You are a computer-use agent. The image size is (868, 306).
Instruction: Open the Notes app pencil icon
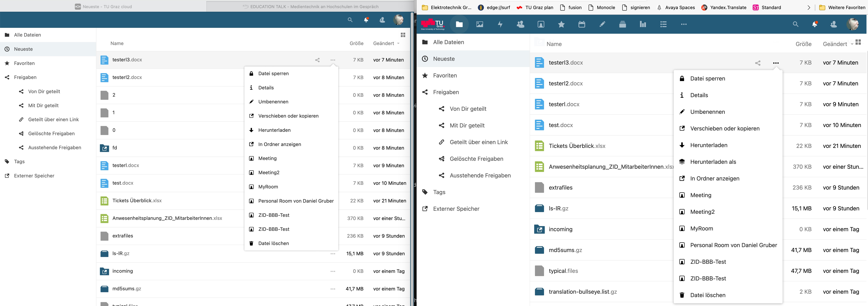coord(602,24)
